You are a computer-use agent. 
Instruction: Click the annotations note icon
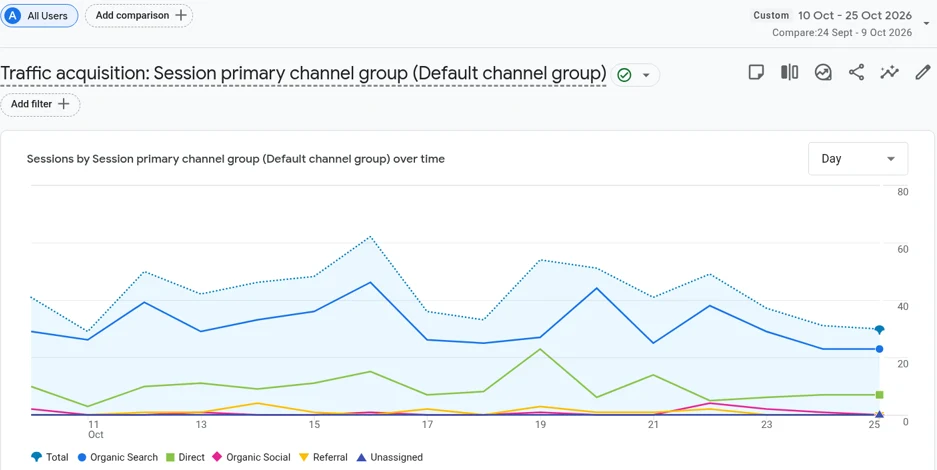(757, 73)
